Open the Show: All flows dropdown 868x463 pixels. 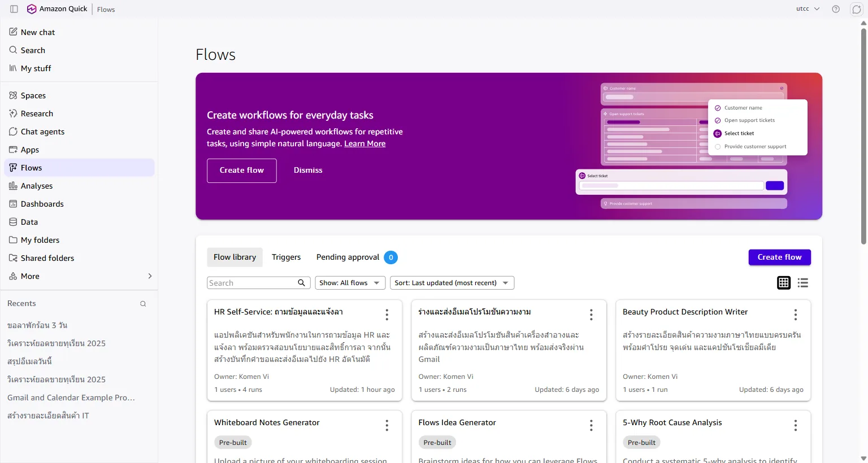[350, 283]
